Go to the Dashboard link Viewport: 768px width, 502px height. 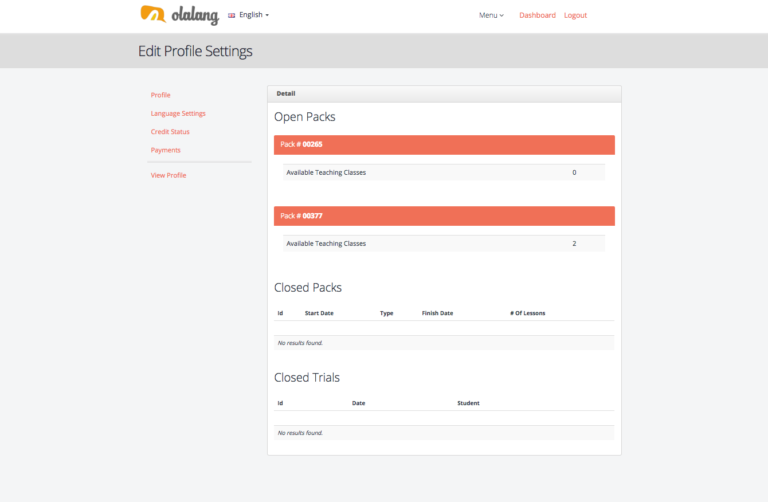537,15
